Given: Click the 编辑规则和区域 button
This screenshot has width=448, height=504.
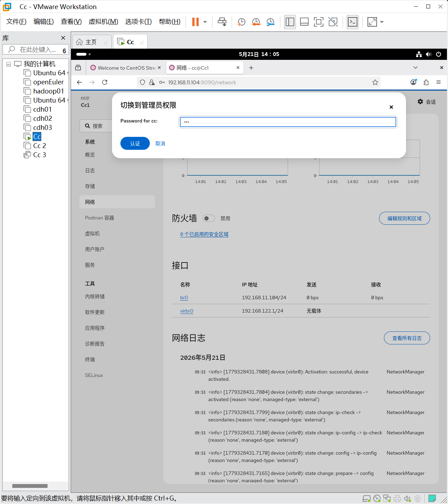Looking at the screenshot, I should tap(405, 218).
